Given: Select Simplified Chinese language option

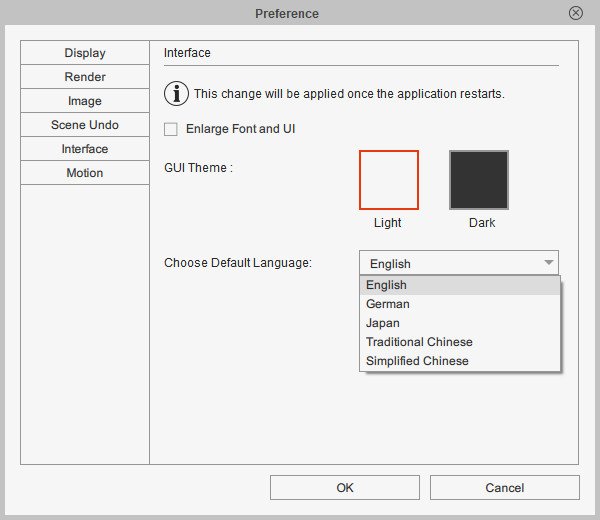Looking at the screenshot, I should pyautogui.click(x=417, y=361).
